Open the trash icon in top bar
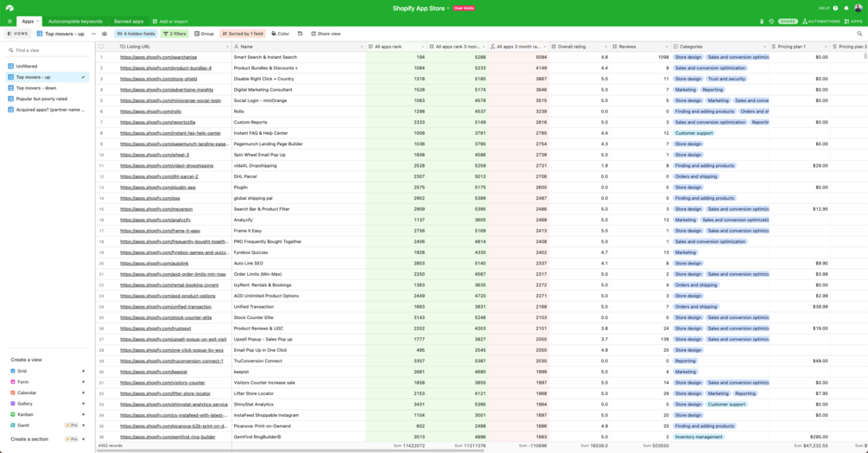868x453 pixels. (762, 22)
